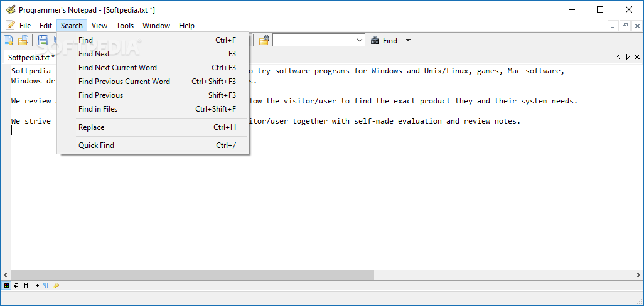Click the binoculars Find button in toolbar
Image resolution: width=644 pixels, height=306 pixels.
(x=384, y=40)
